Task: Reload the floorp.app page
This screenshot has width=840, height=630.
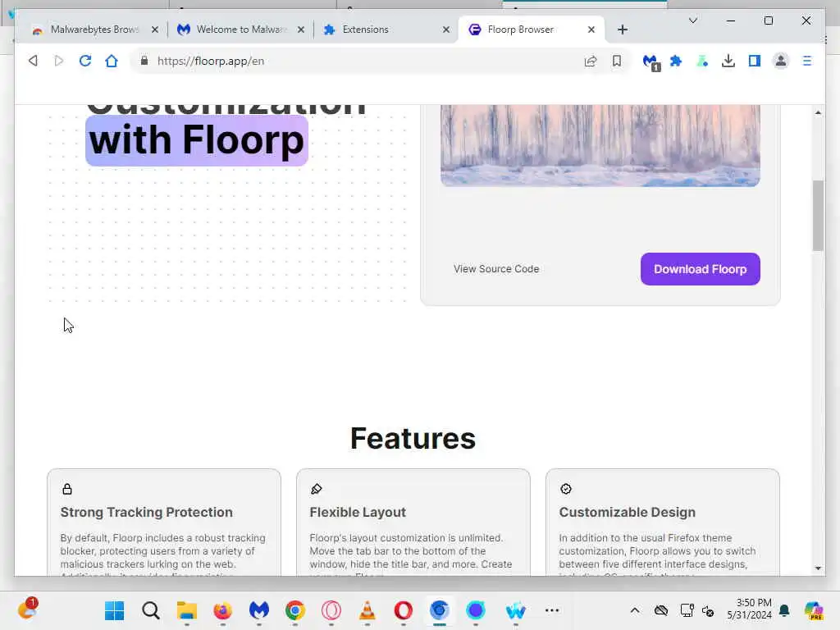Action: pyautogui.click(x=85, y=61)
